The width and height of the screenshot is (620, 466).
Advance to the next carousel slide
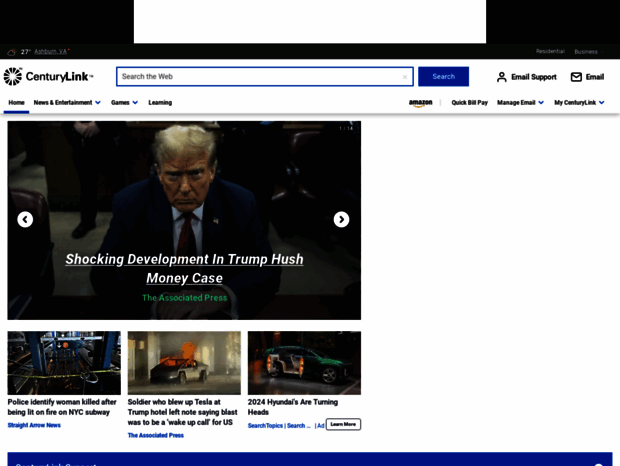341,220
